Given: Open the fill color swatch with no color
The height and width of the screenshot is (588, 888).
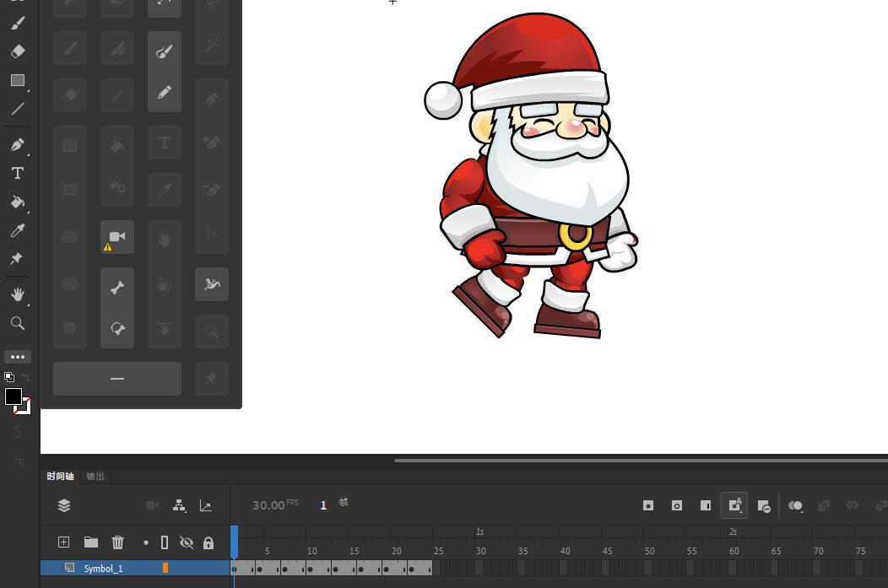Looking at the screenshot, I should point(25,408).
